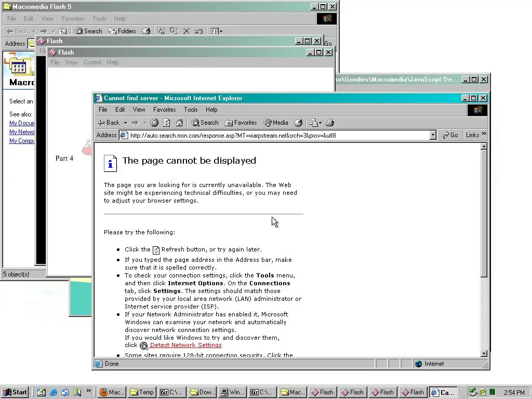Open Tools menu in Internet Explorer
This screenshot has height=399, width=532.
tap(191, 110)
